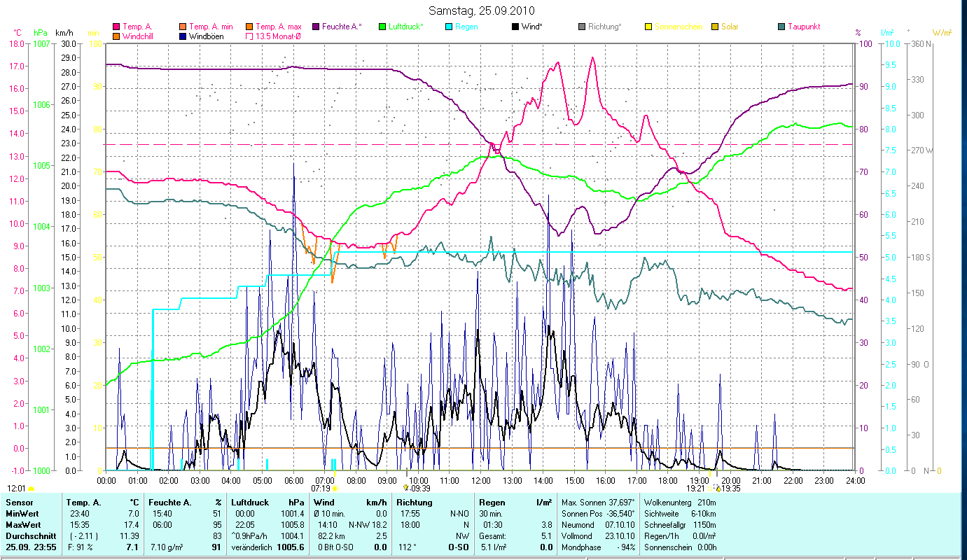Click the dark blue Windböen legend swatch

pos(182,36)
